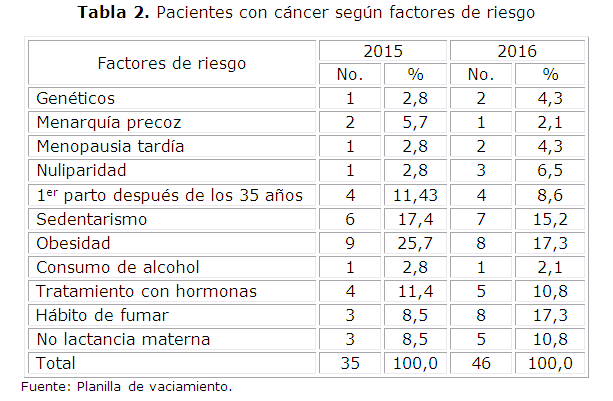Click the 2016 column header
The height and width of the screenshot is (401, 613).
(x=516, y=51)
